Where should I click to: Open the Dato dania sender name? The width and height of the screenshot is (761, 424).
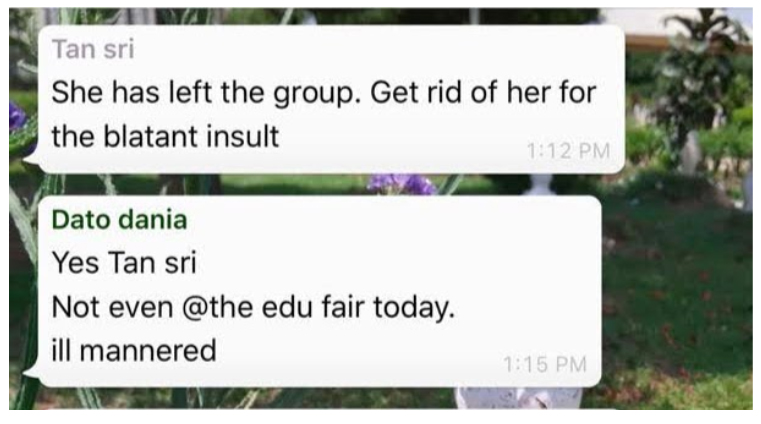119,220
